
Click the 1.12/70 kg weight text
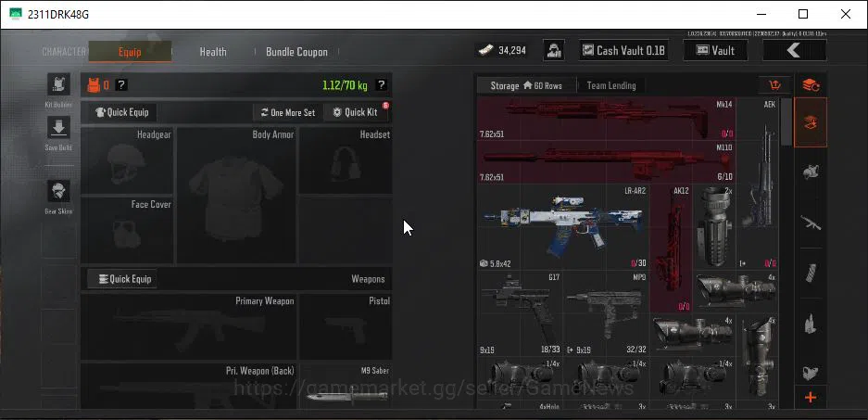pos(345,85)
